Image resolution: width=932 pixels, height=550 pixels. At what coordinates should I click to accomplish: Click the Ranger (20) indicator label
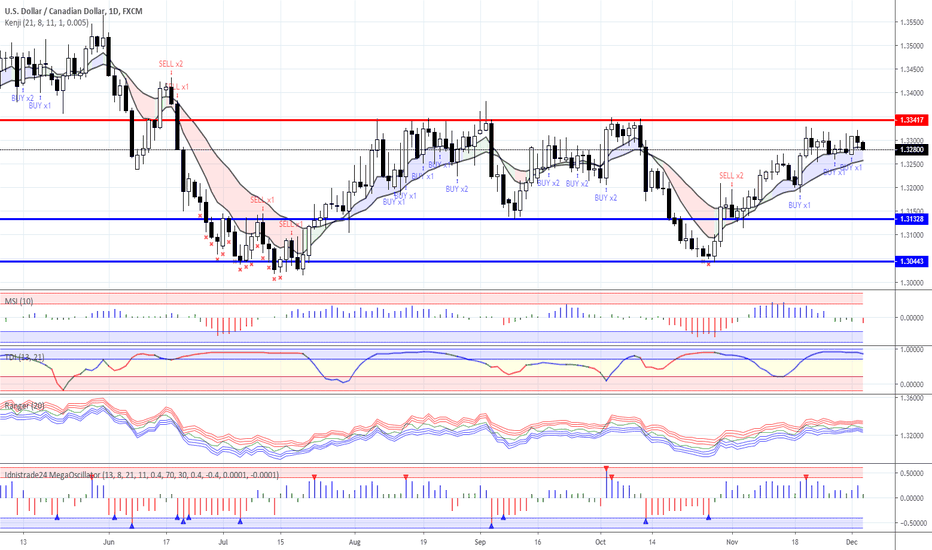point(22,405)
